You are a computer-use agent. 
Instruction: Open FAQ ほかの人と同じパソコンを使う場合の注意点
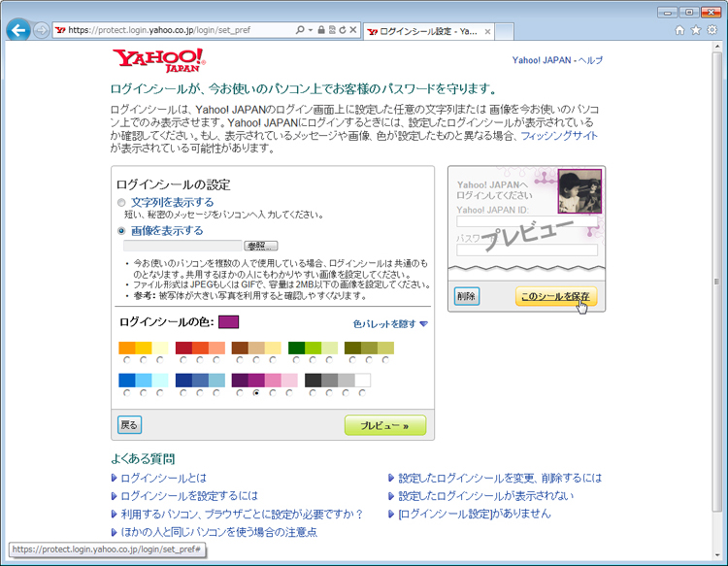(219, 532)
